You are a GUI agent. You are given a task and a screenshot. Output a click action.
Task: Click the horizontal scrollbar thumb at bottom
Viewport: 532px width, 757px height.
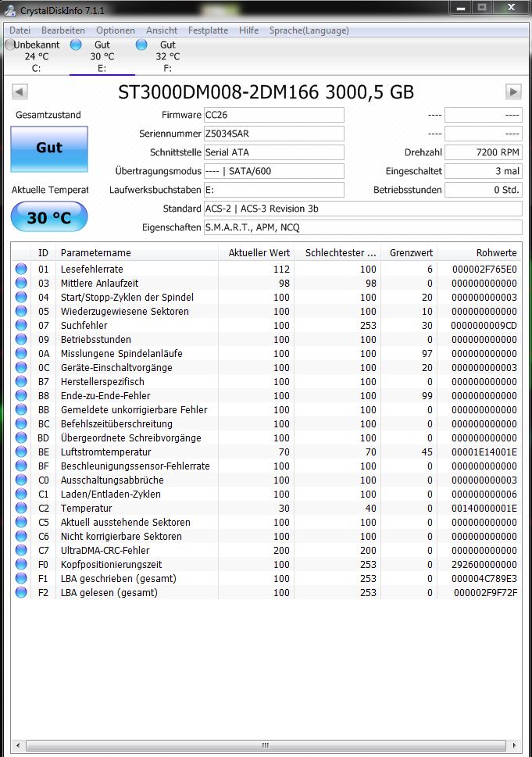coord(265,745)
